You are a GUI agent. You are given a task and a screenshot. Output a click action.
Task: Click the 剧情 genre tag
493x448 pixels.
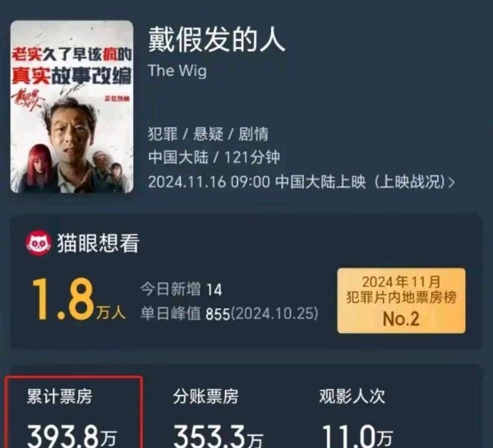click(x=253, y=134)
